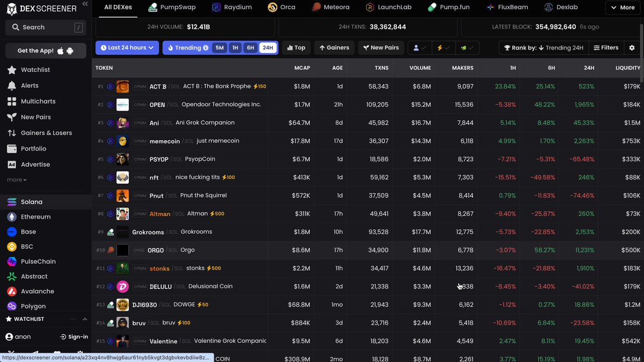Open the table settings gear icon
Image resolution: width=644 pixels, height=362 pixels.
632,48
